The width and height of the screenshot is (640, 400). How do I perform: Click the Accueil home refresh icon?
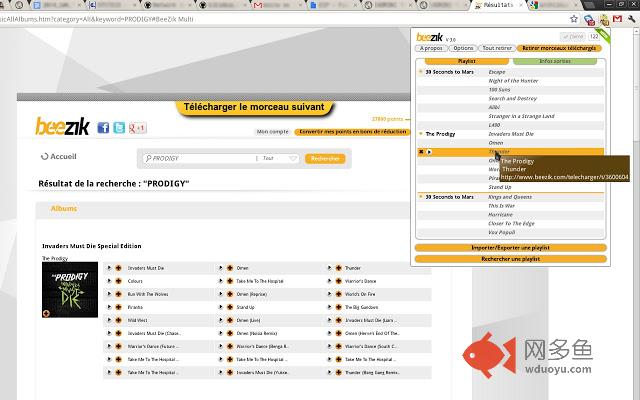[x=44, y=156]
